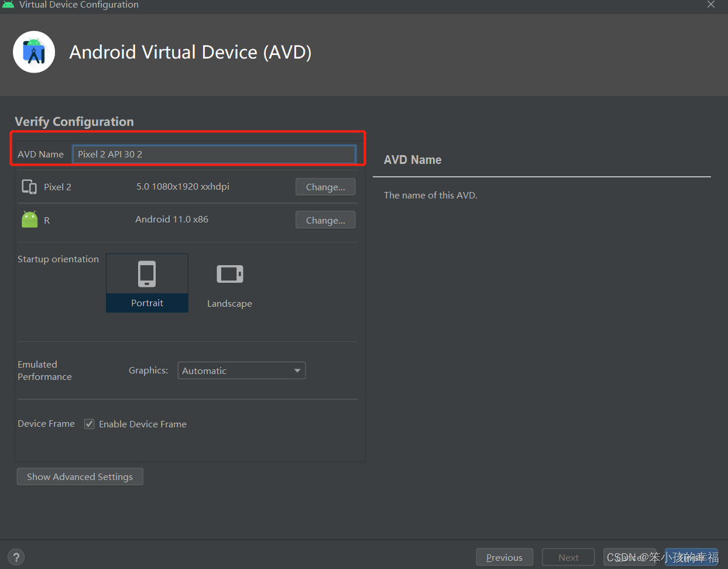Click the 'Android Virtual Device (AVD)' title
This screenshot has height=569, width=728.
[x=190, y=52]
